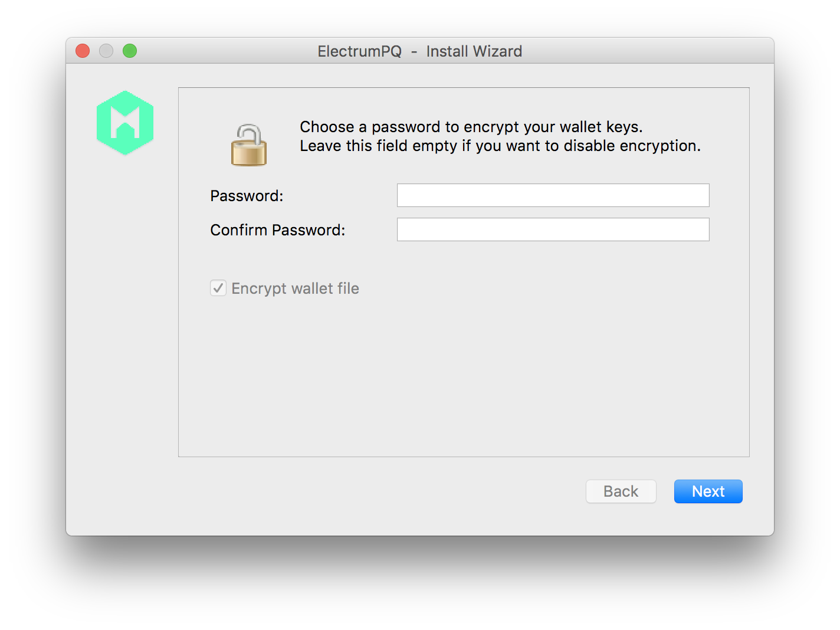
Task: Click the empty area below the checkbox
Action: tap(464, 378)
